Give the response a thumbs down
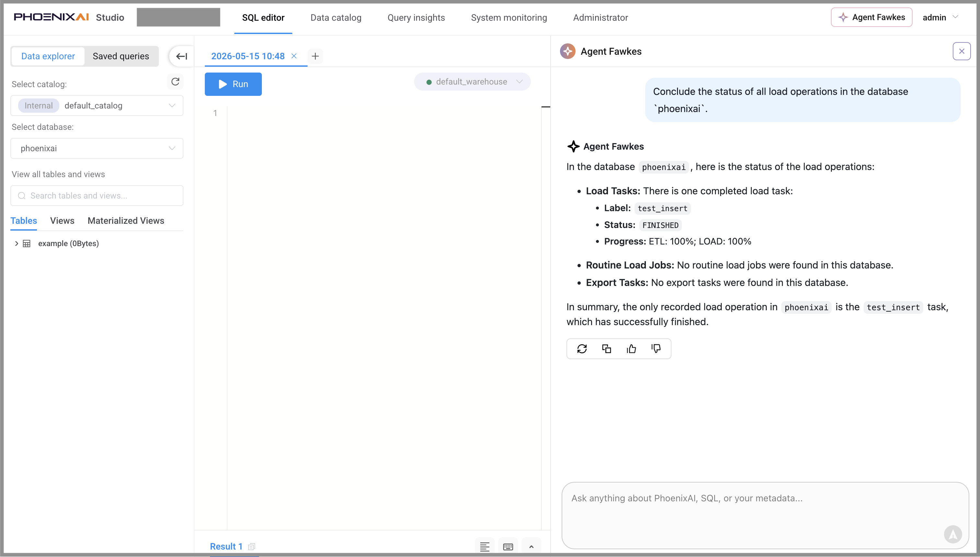Viewport: 980px width, 557px height. click(x=656, y=348)
